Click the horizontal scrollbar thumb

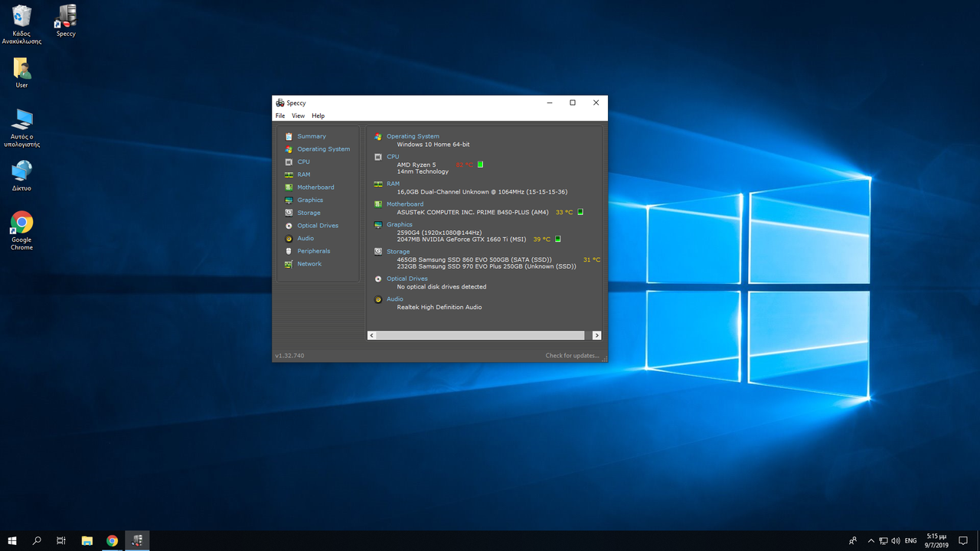[480, 335]
